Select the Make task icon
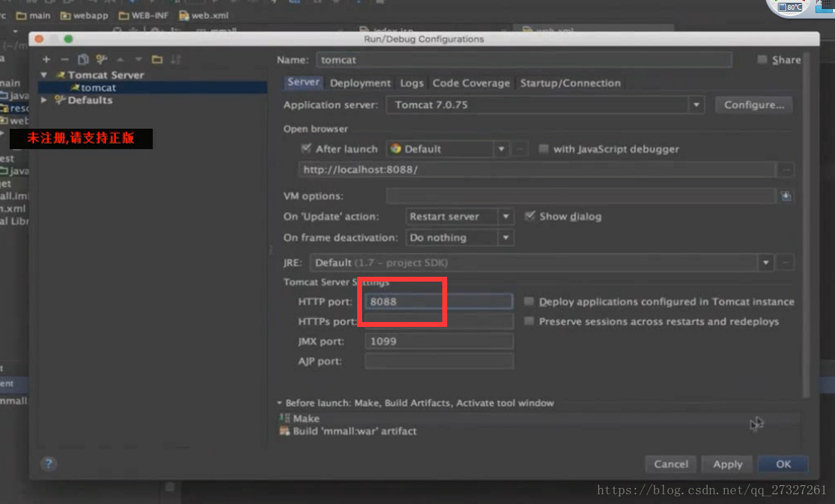The image size is (835, 504). pos(285,418)
